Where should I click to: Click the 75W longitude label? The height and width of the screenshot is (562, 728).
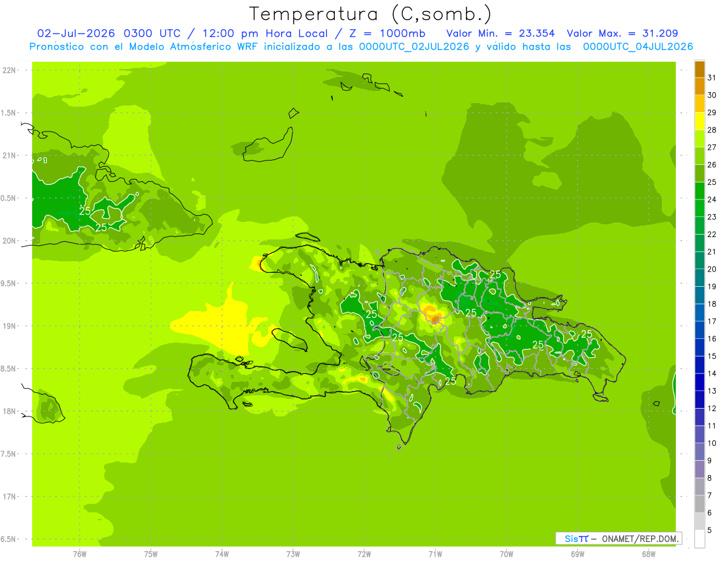pos(151,554)
